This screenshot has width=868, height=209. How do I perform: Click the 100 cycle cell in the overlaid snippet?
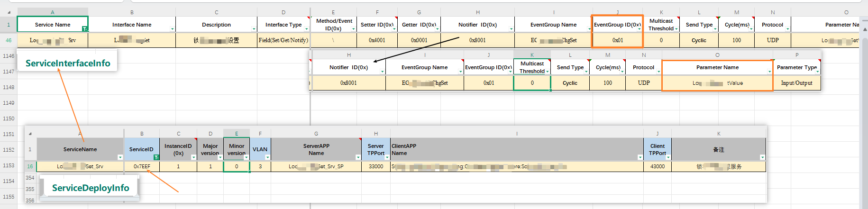(x=608, y=83)
